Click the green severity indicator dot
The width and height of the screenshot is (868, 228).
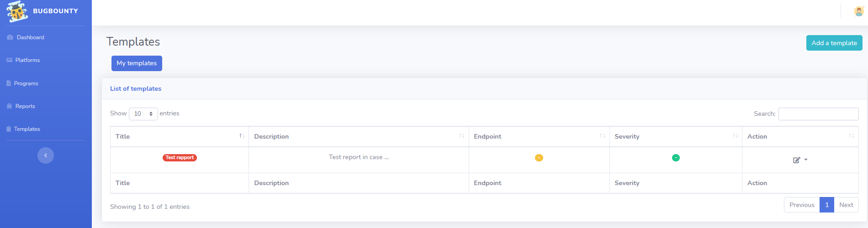676,158
